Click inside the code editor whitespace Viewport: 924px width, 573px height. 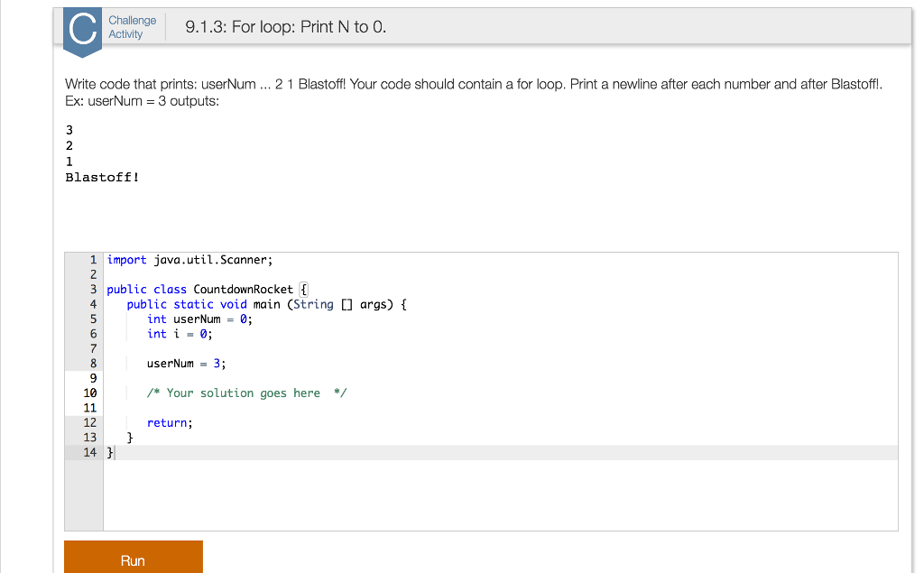click(x=496, y=496)
